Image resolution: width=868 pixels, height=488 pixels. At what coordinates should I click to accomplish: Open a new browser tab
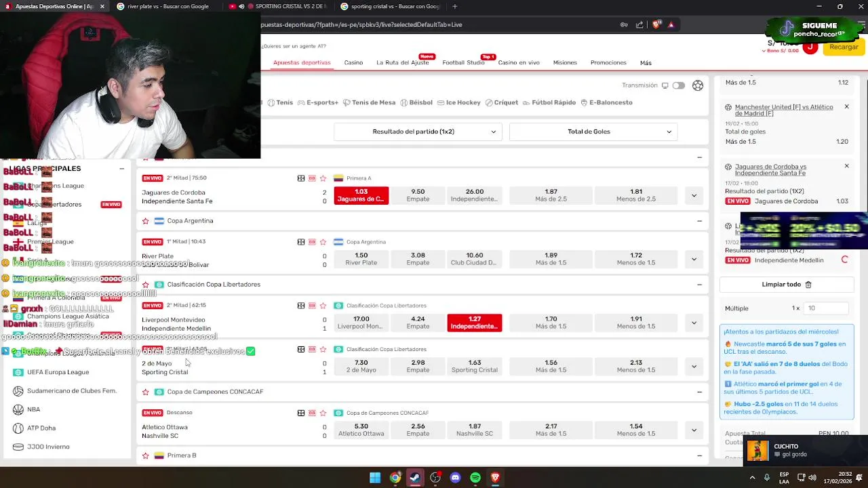point(454,7)
